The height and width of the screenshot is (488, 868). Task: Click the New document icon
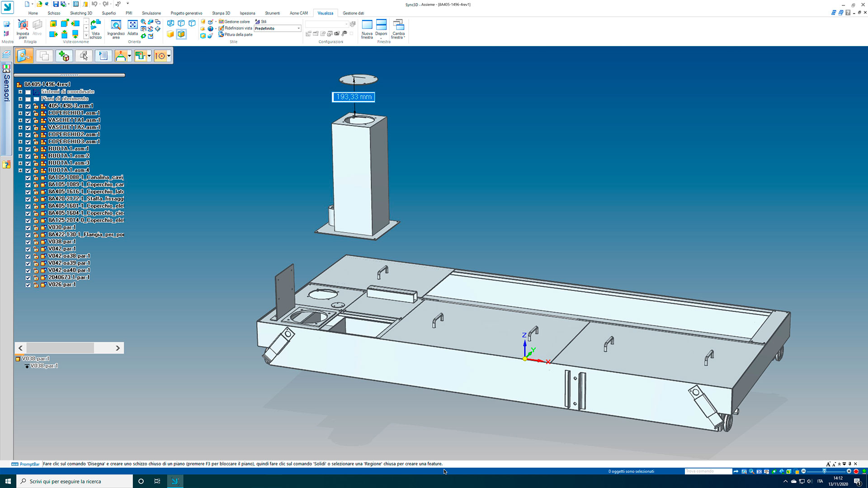point(27,4)
